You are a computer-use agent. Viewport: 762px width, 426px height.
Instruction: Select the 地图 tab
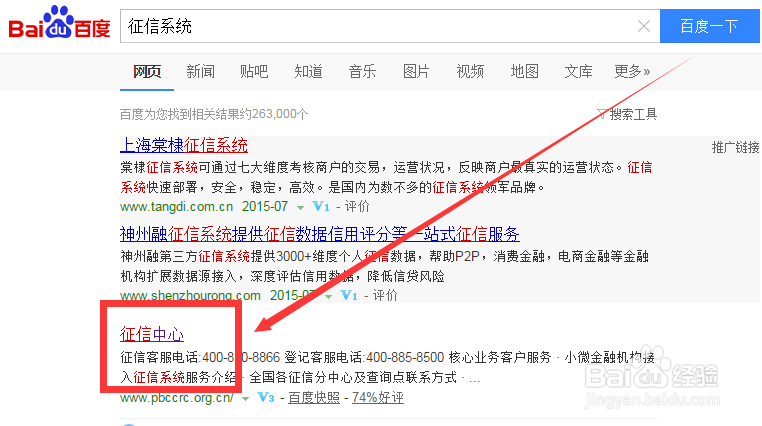pos(524,71)
